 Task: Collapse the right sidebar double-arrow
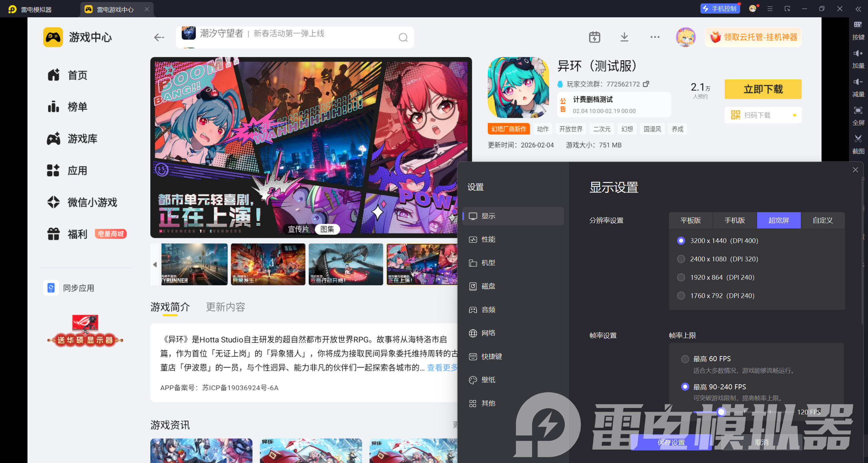click(x=858, y=9)
